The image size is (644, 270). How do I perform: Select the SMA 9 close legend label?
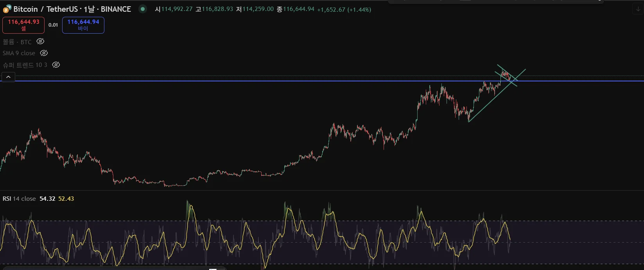tap(19, 53)
